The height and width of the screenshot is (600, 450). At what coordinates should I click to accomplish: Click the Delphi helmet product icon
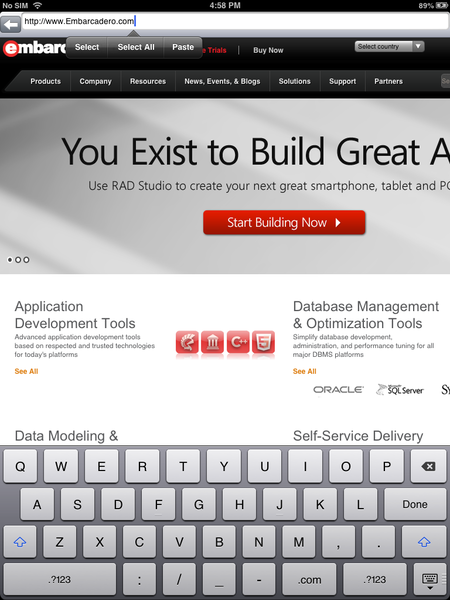click(187, 342)
